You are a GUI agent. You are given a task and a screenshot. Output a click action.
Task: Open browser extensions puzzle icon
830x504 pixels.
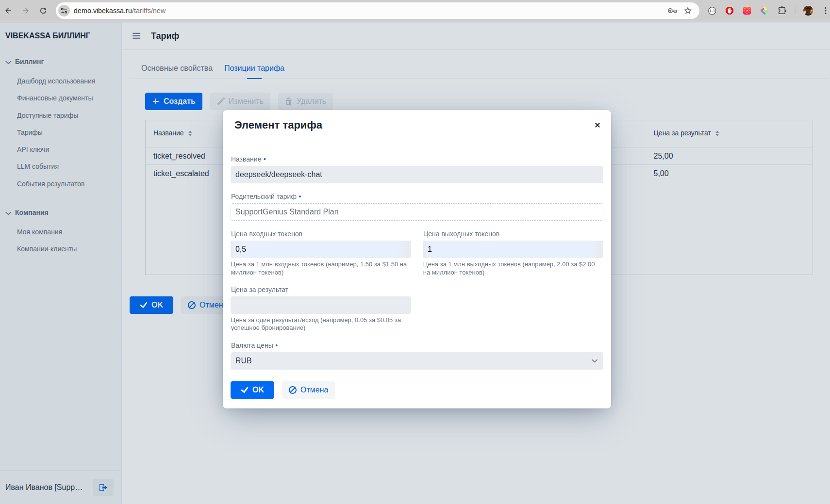pos(782,11)
